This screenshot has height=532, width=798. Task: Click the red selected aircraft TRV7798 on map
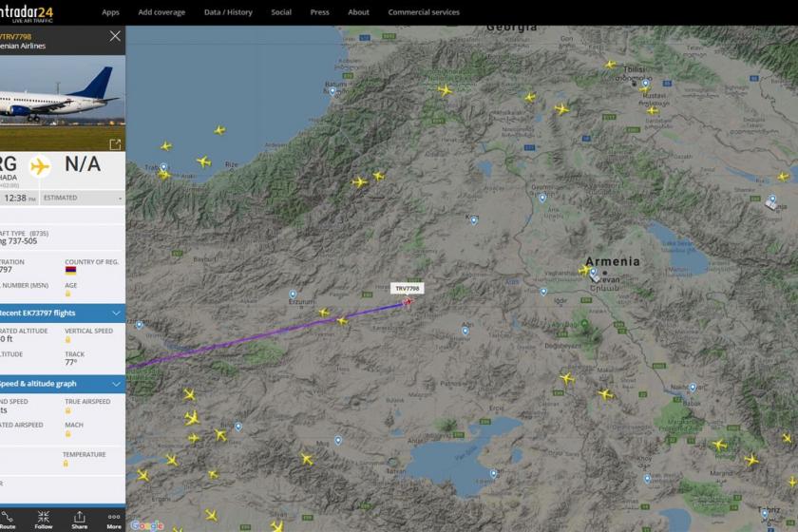coord(408,302)
